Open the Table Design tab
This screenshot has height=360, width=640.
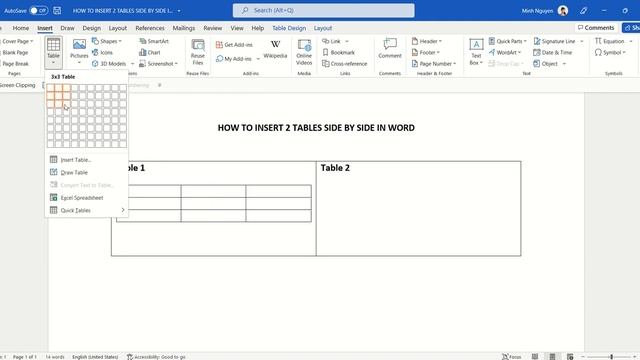tap(289, 28)
